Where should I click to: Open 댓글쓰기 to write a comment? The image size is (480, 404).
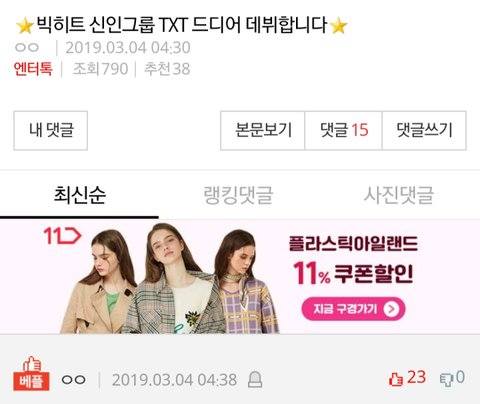pos(424,130)
